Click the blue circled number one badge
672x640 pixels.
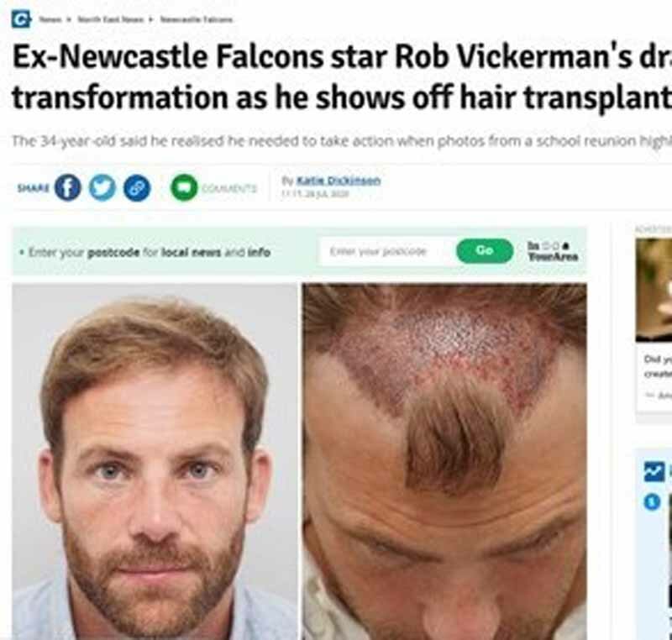(652, 501)
